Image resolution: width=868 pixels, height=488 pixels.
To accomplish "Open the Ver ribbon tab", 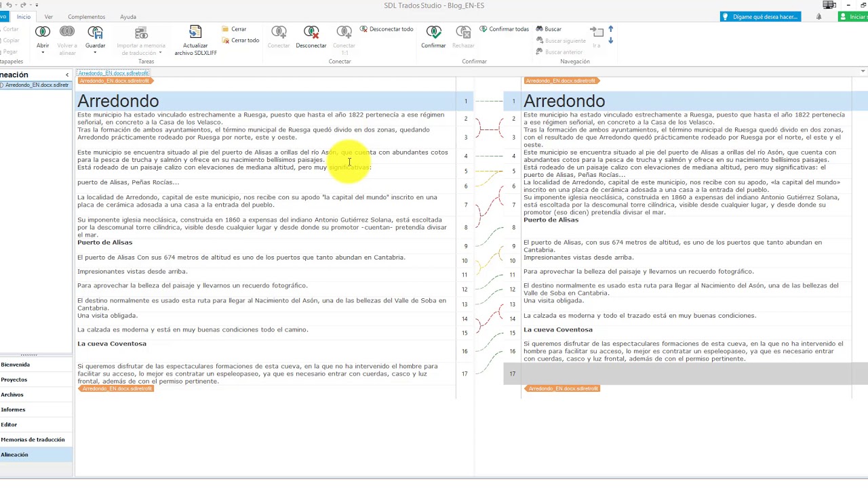I will click(48, 16).
